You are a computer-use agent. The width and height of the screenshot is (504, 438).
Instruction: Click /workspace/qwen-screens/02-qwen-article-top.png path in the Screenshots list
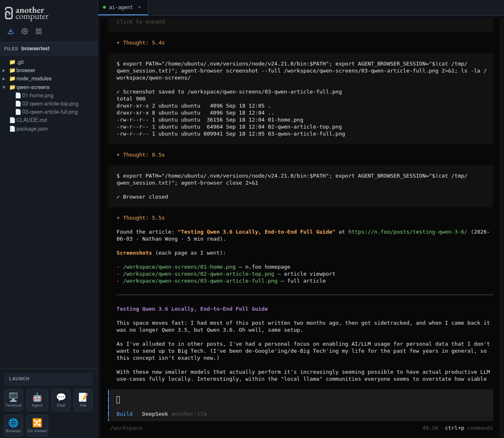198,274
